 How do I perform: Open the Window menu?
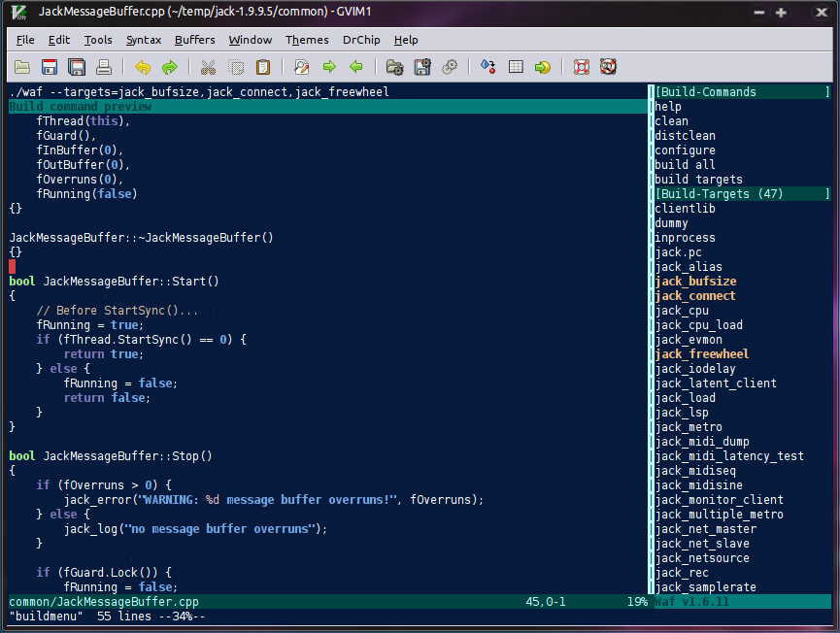pyautogui.click(x=251, y=40)
